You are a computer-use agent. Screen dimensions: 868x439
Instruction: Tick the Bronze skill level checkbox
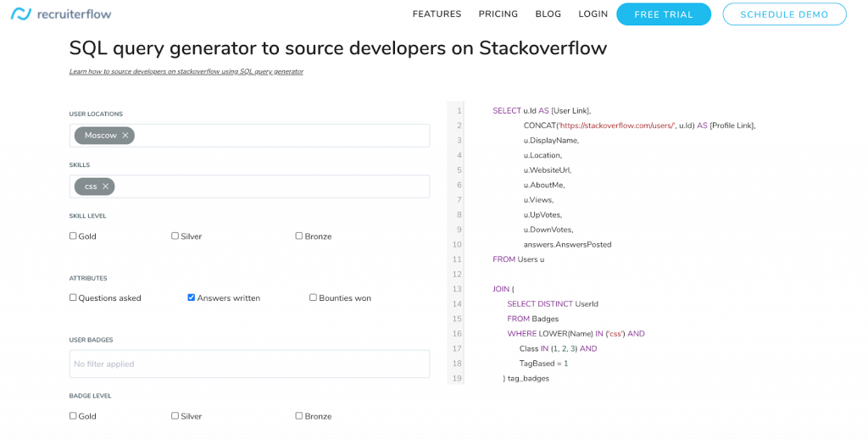(299, 236)
